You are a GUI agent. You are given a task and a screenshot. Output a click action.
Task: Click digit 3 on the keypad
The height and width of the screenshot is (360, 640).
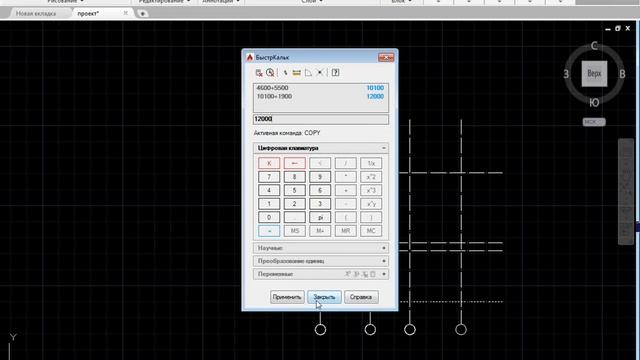[320, 204]
